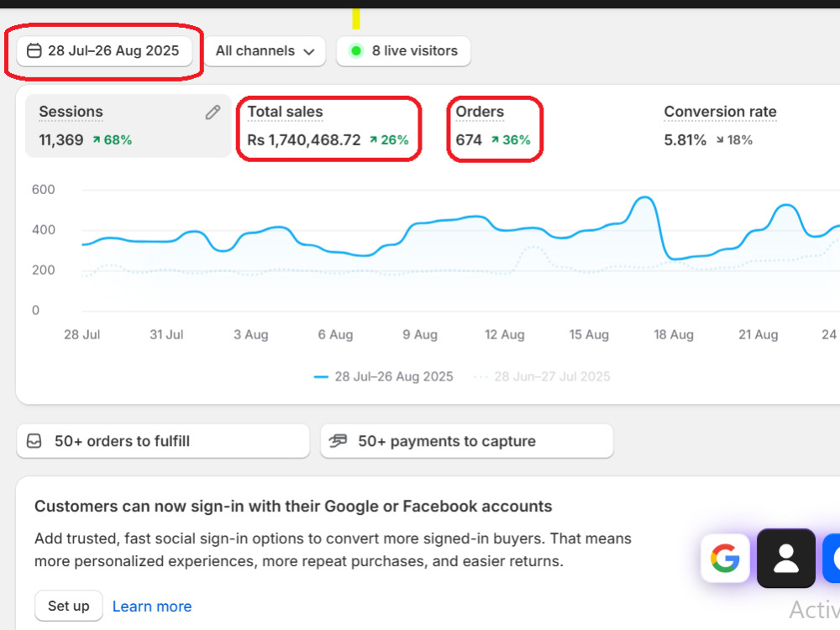Click the pencil edit icon on Sessions
Viewport: 840px width, 630px height.
click(x=213, y=113)
